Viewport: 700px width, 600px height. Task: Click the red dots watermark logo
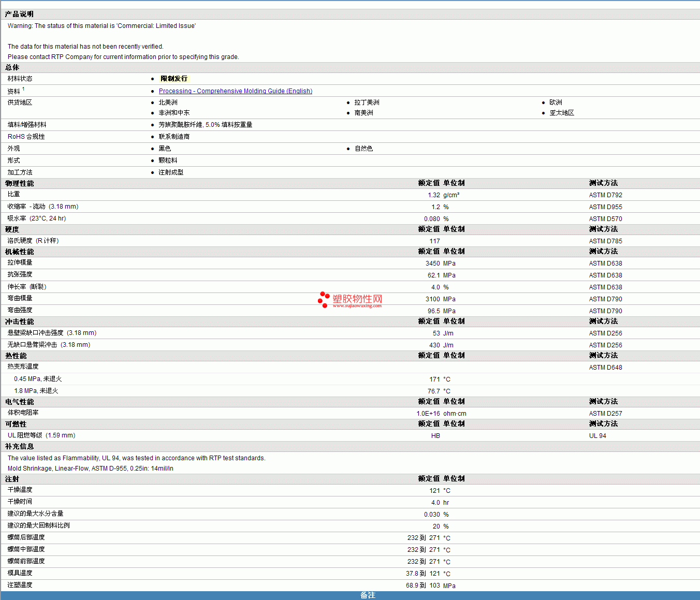[324, 299]
